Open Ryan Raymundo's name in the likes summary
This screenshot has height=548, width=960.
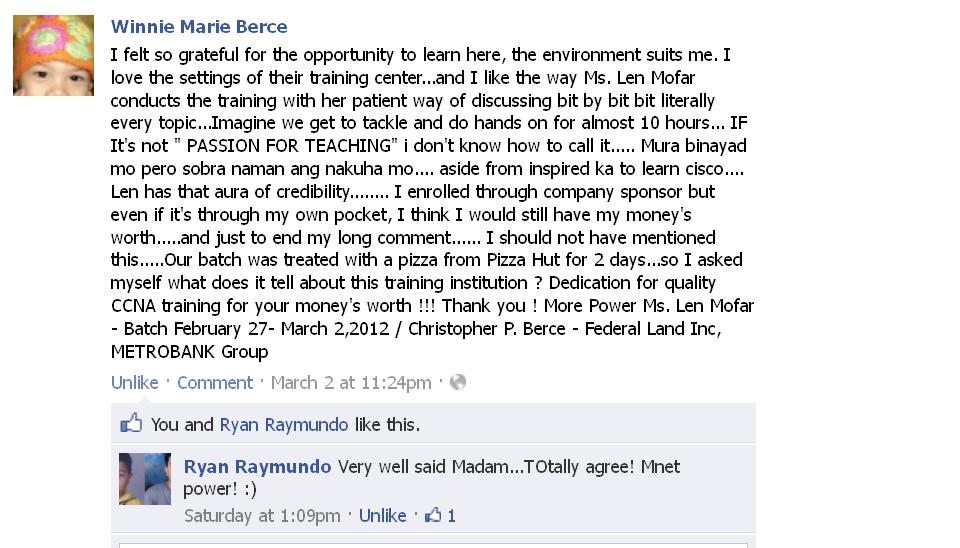click(x=284, y=424)
